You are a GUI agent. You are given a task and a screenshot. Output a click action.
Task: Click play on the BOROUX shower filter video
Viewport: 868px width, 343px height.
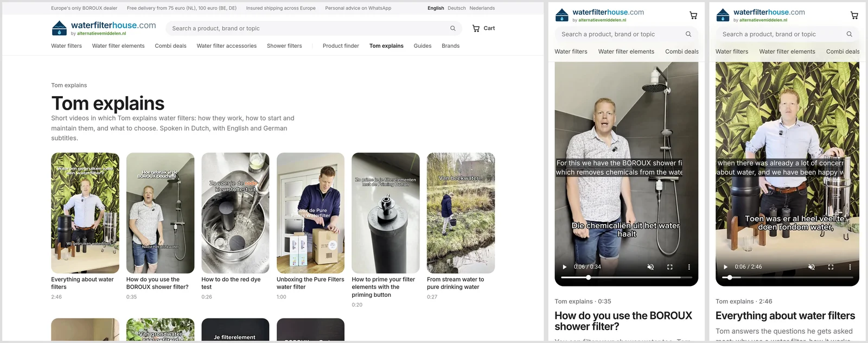pyautogui.click(x=564, y=267)
